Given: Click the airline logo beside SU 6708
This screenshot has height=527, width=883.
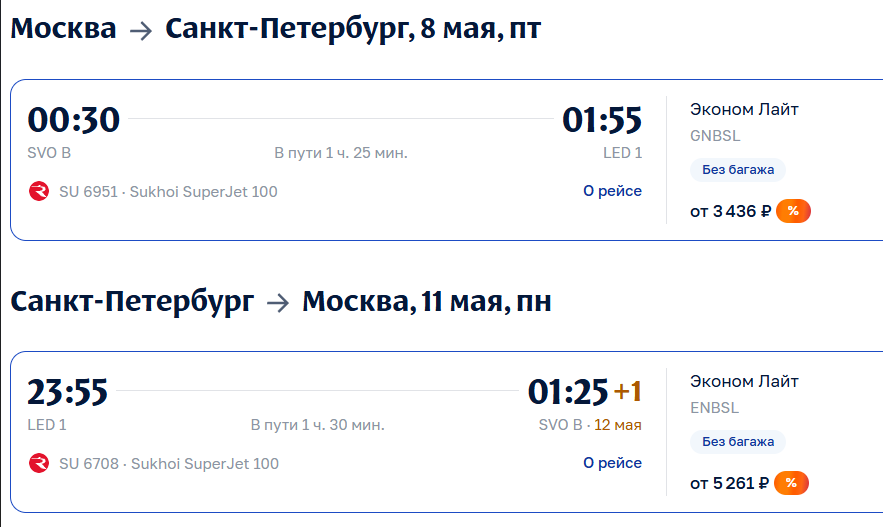Looking at the screenshot, I should pos(39,463).
